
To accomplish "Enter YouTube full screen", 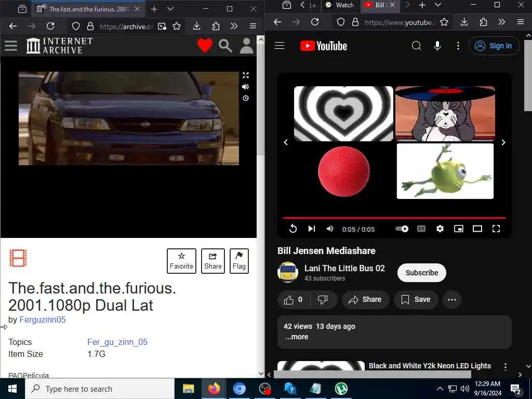I will (x=496, y=229).
